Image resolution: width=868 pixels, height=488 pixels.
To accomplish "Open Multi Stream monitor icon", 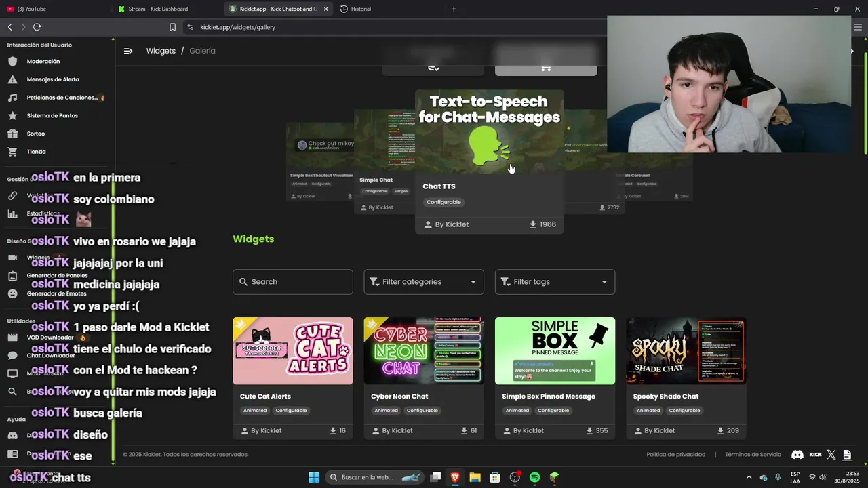I will tap(12, 373).
